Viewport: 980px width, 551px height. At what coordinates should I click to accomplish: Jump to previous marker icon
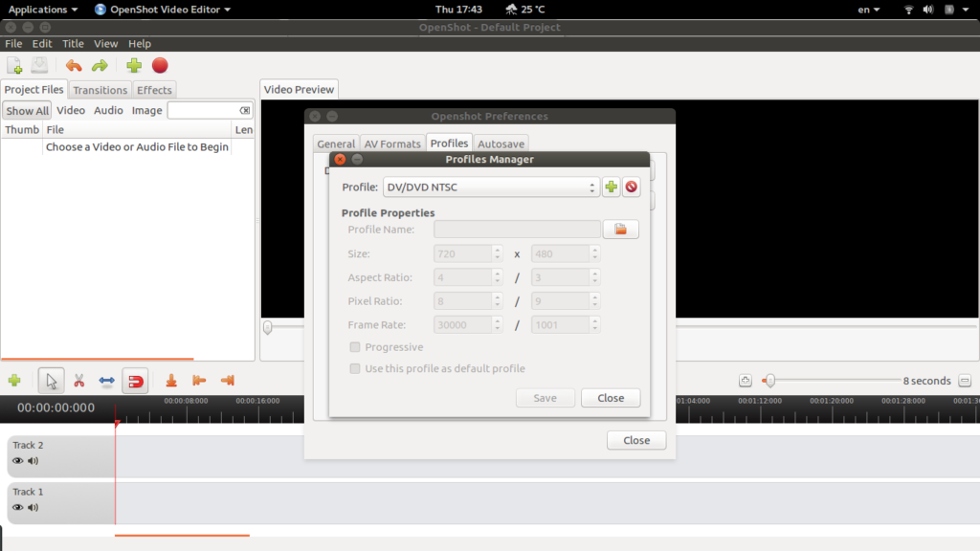click(199, 381)
